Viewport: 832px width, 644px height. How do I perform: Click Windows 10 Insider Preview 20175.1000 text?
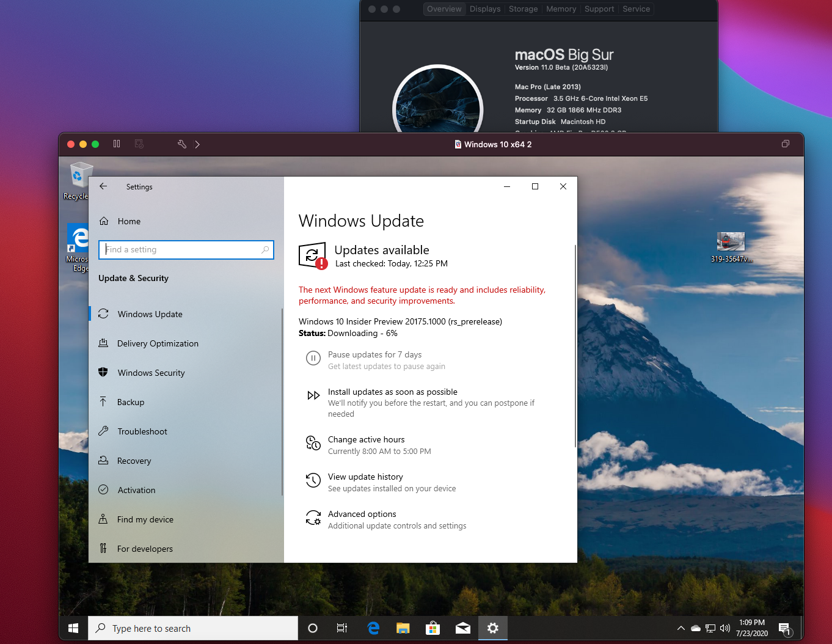tap(400, 321)
